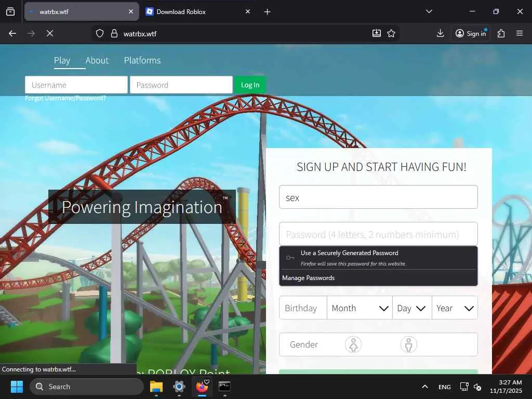
Task: Select the male gender icon
Action: point(408,345)
